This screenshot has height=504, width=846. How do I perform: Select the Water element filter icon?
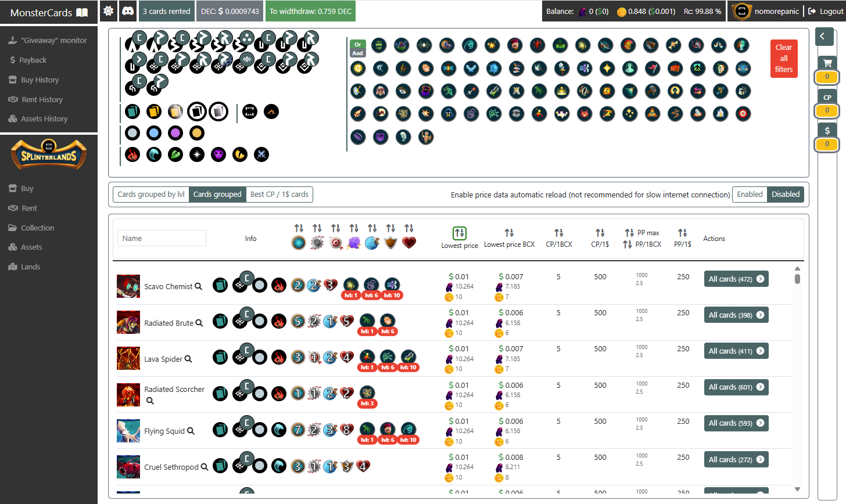coord(154,154)
